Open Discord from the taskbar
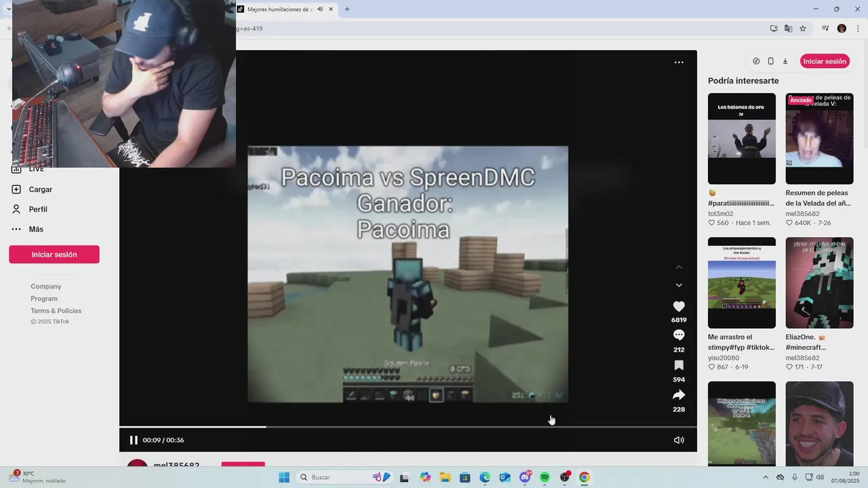 pyautogui.click(x=525, y=477)
